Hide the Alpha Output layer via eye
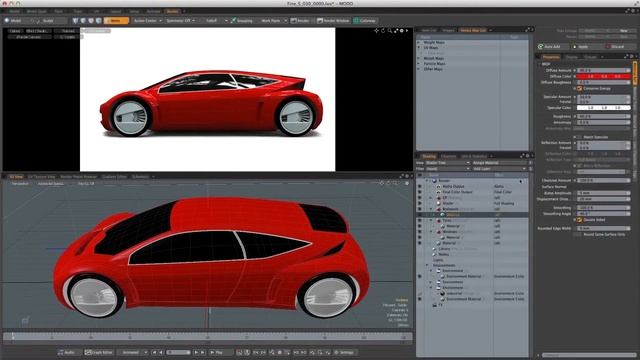The image size is (640, 360). 419,186
